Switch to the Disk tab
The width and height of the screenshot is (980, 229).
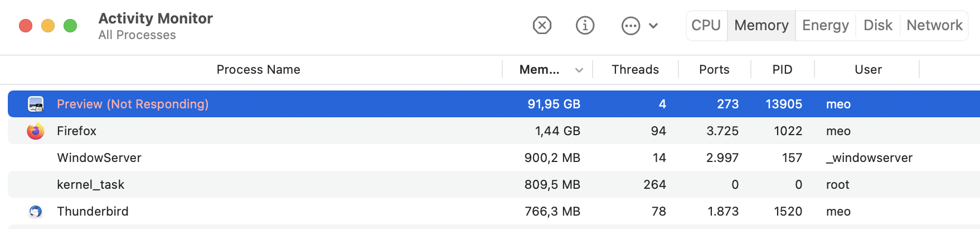[x=878, y=25]
